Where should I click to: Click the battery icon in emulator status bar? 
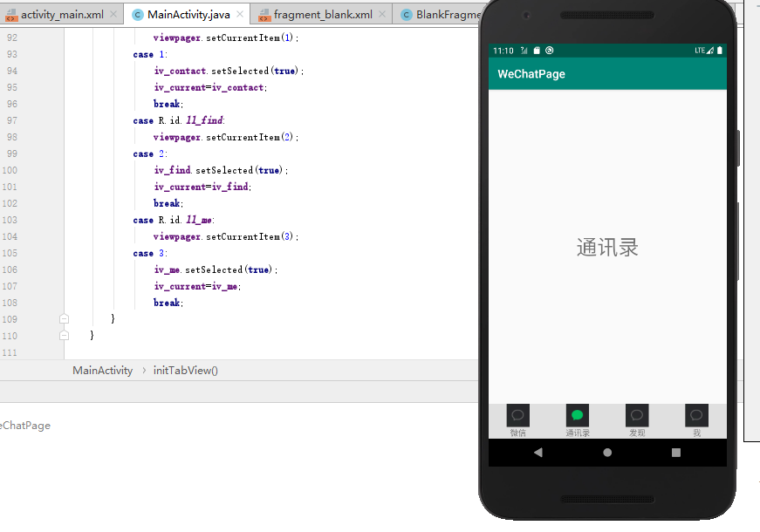(720, 51)
